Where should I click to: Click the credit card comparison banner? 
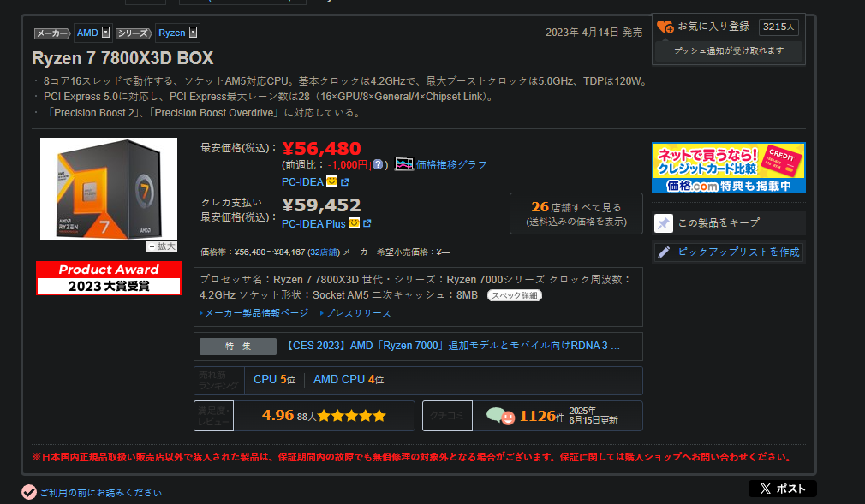coord(729,168)
